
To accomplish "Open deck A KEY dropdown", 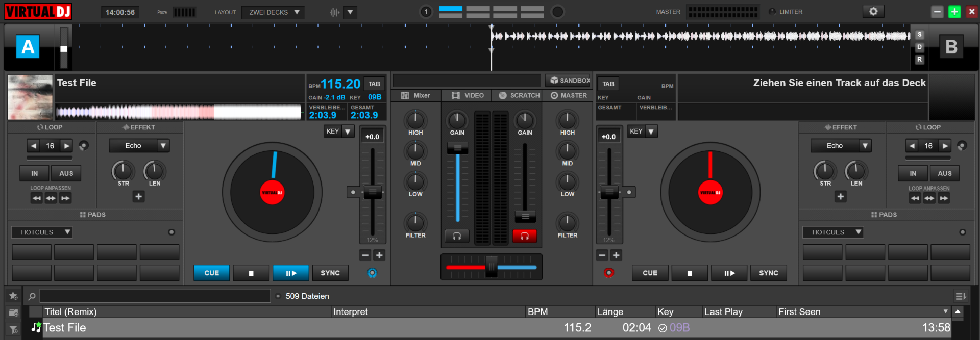I will (339, 132).
